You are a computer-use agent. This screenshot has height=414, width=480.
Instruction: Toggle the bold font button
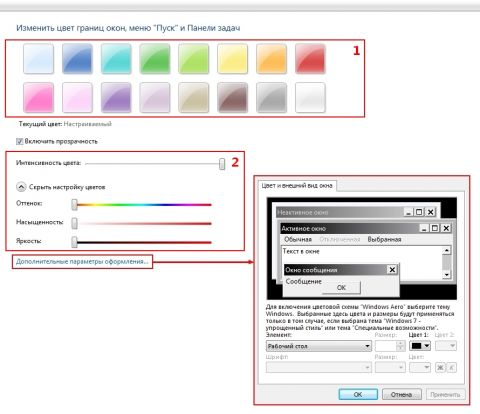[440, 368]
